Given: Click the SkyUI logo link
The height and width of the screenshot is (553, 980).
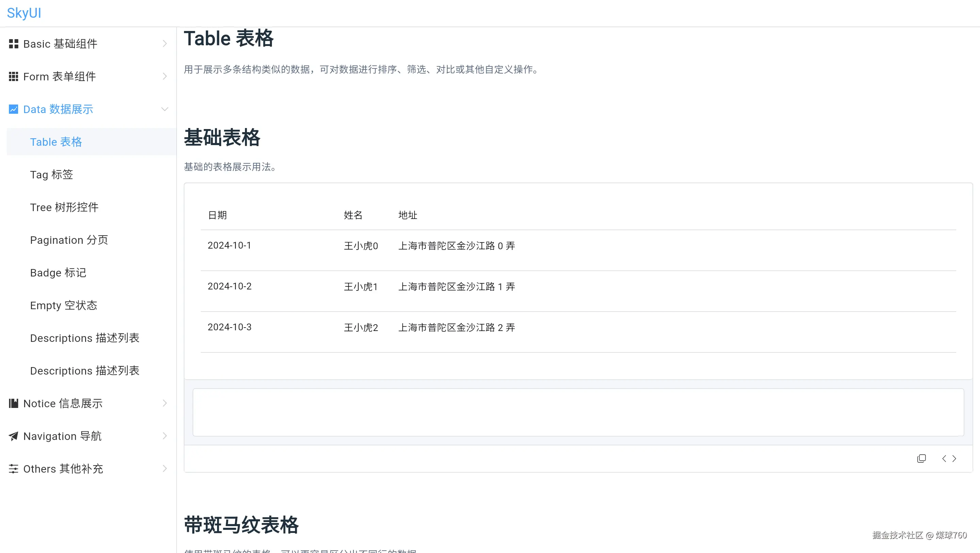Looking at the screenshot, I should tap(24, 13).
